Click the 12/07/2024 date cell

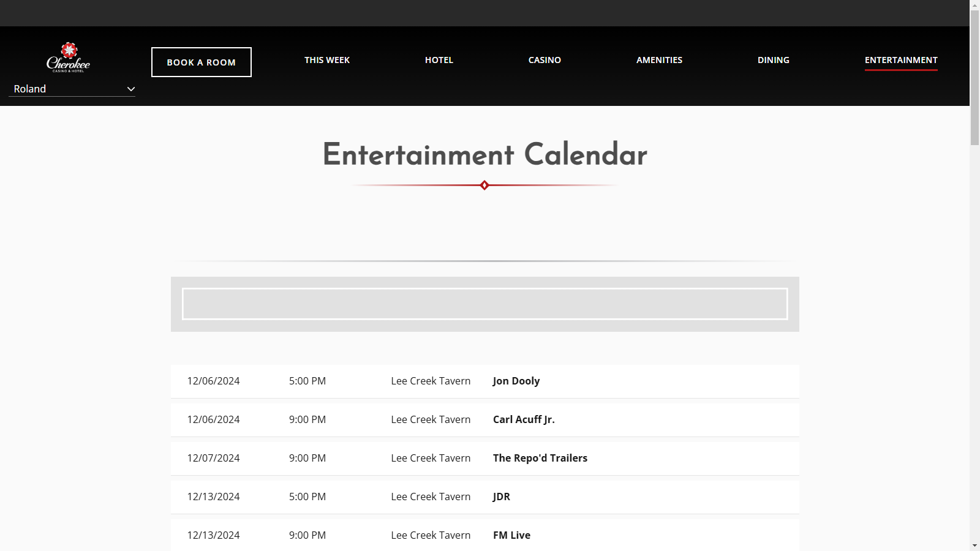click(213, 458)
